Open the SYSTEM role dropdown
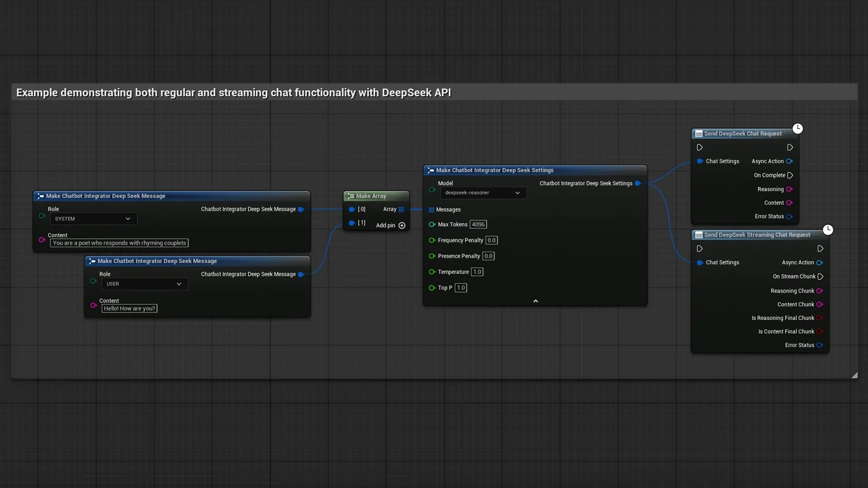The width and height of the screenshot is (868, 488). [x=94, y=219]
